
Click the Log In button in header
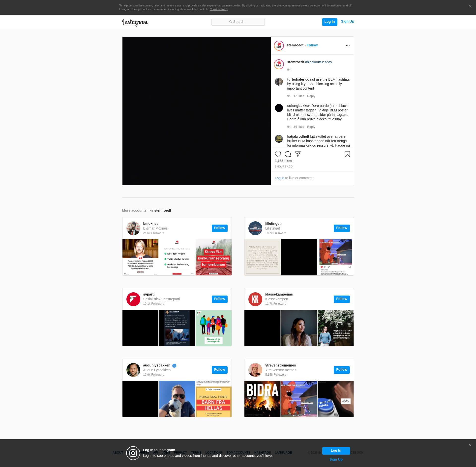click(329, 22)
